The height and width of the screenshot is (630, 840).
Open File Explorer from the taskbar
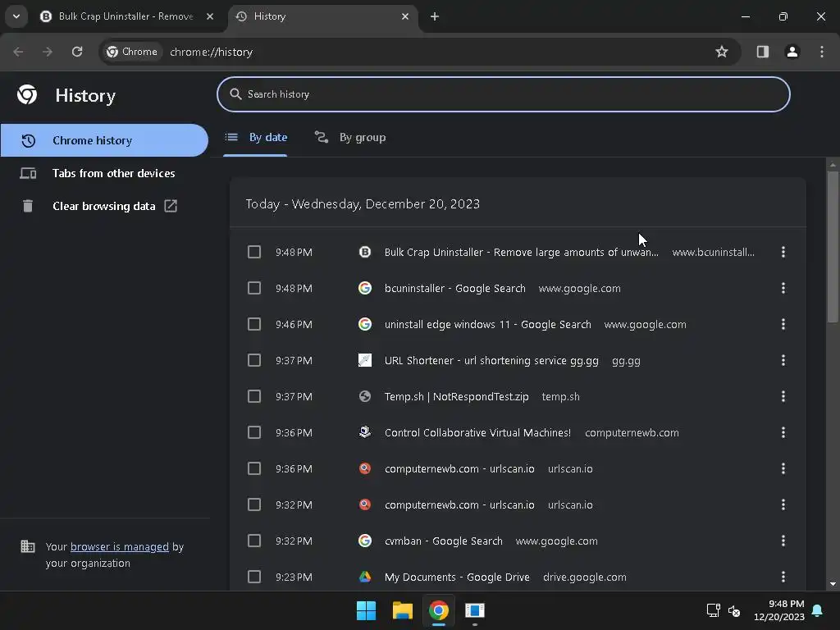tap(402, 610)
